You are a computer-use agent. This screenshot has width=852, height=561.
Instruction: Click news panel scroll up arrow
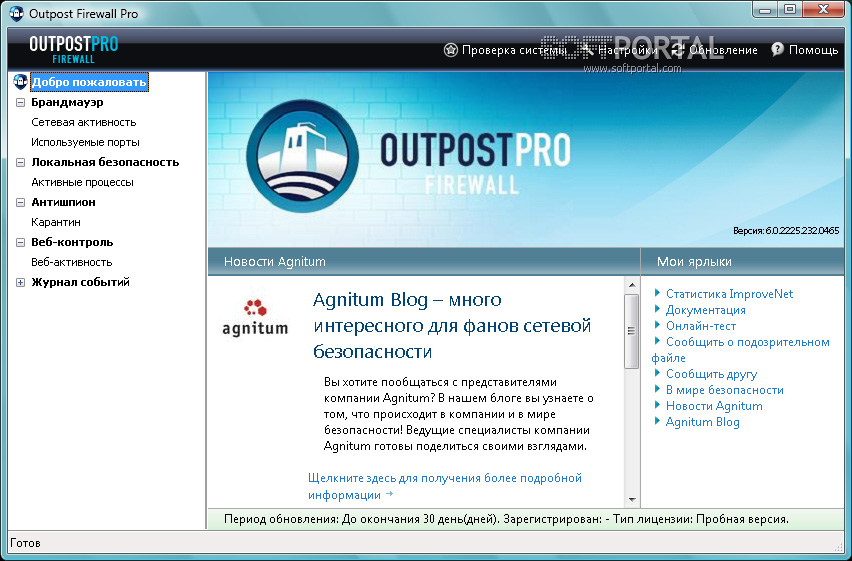point(631,284)
